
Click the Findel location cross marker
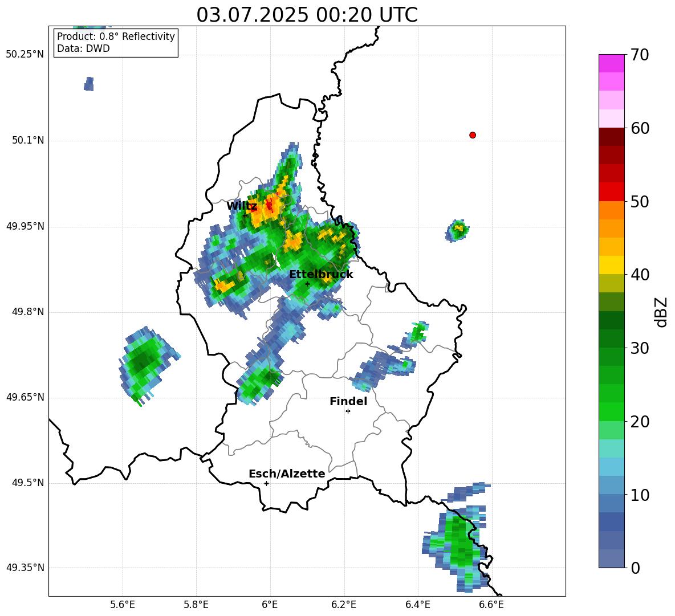[x=348, y=411]
